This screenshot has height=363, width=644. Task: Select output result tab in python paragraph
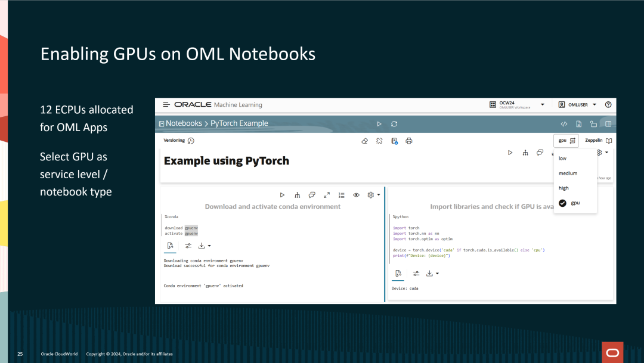pyautogui.click(x=398, y=274)
